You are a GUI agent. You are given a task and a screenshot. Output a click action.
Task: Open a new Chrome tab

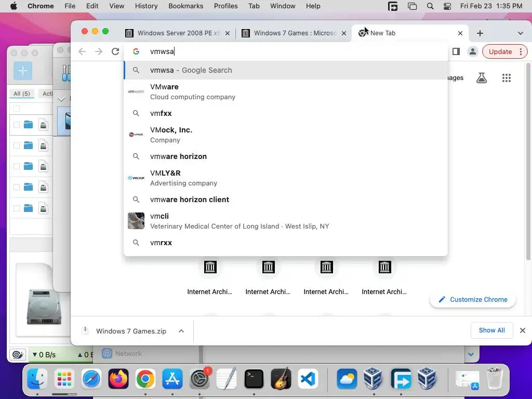(x=480, y=33)
